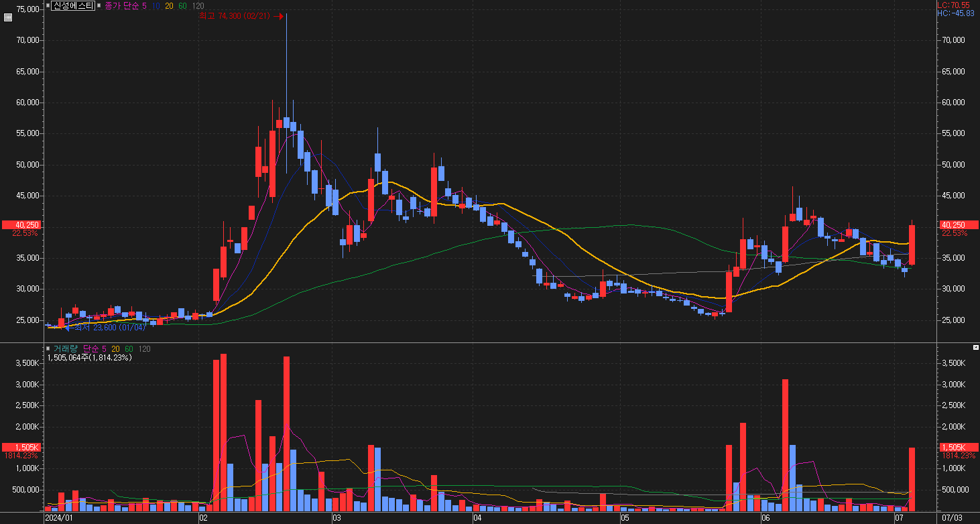980x524 pixels.
Task: Close the volume pane with the X
Action: [x=976, y=348]
